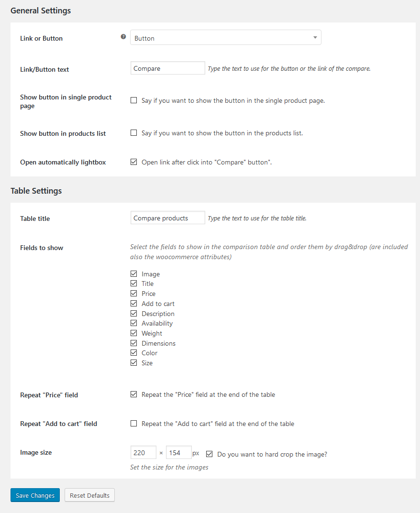Disable the Availability field checkbox
The width and height of the screenshot is (420, 513).
click(134, 323)
